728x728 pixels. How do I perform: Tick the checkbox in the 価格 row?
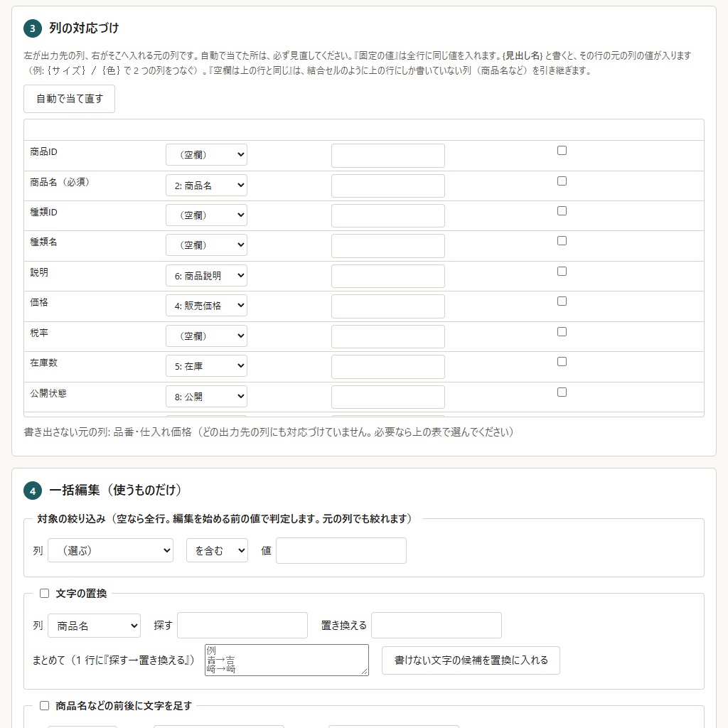click(562, 301)
